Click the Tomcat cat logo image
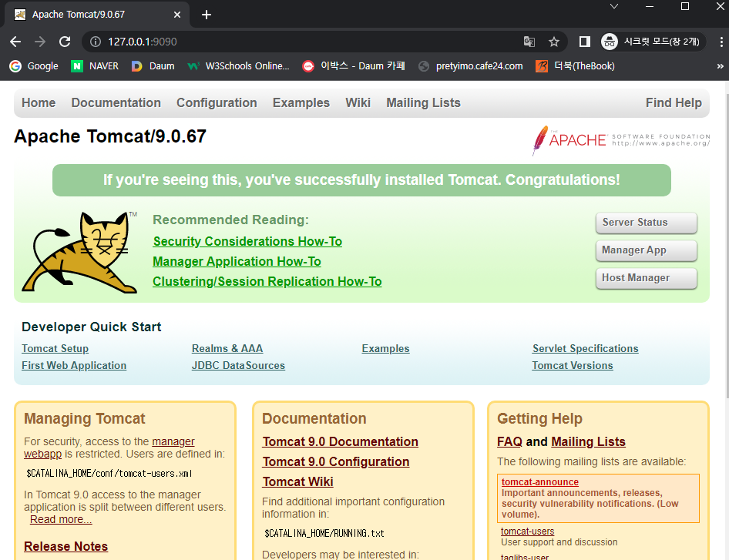This screenshot has width=729, height=560. pos(79,253)
